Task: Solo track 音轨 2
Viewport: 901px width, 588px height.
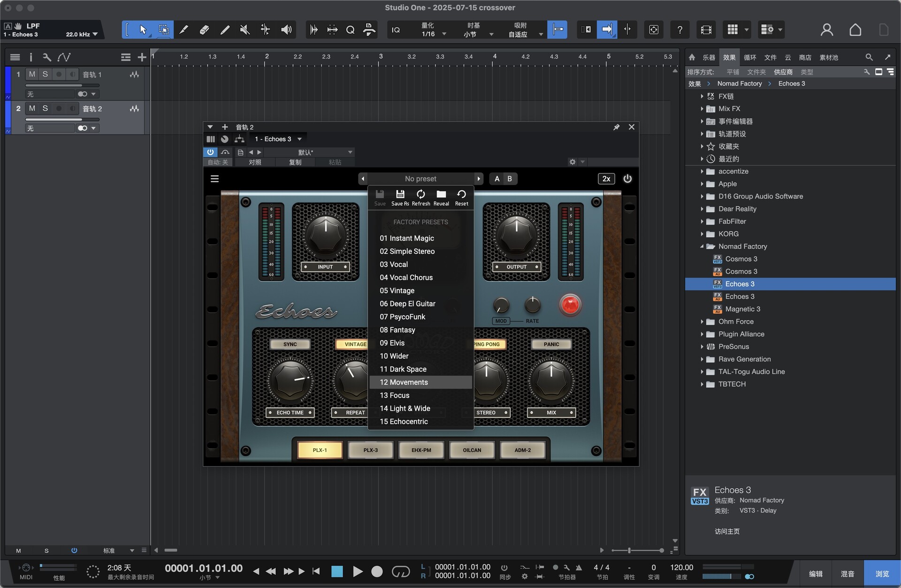Action: 45,108
